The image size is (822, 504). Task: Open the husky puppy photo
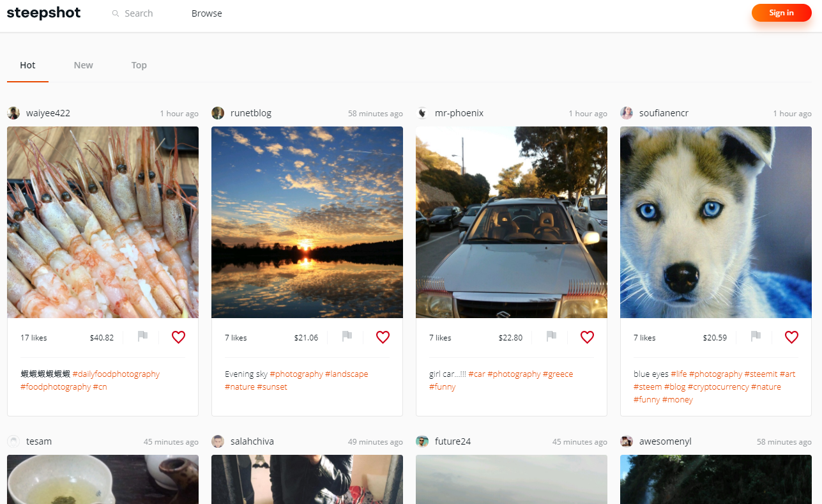coord(716,222)
